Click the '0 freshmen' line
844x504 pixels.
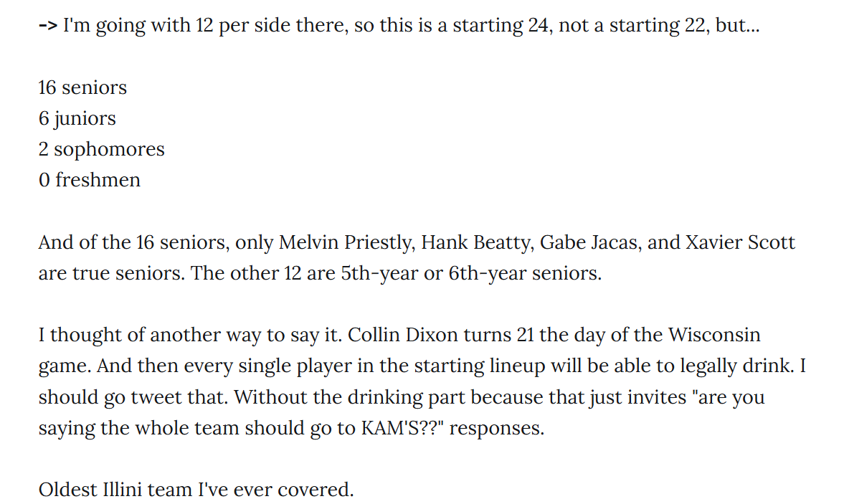click(90, 180)
